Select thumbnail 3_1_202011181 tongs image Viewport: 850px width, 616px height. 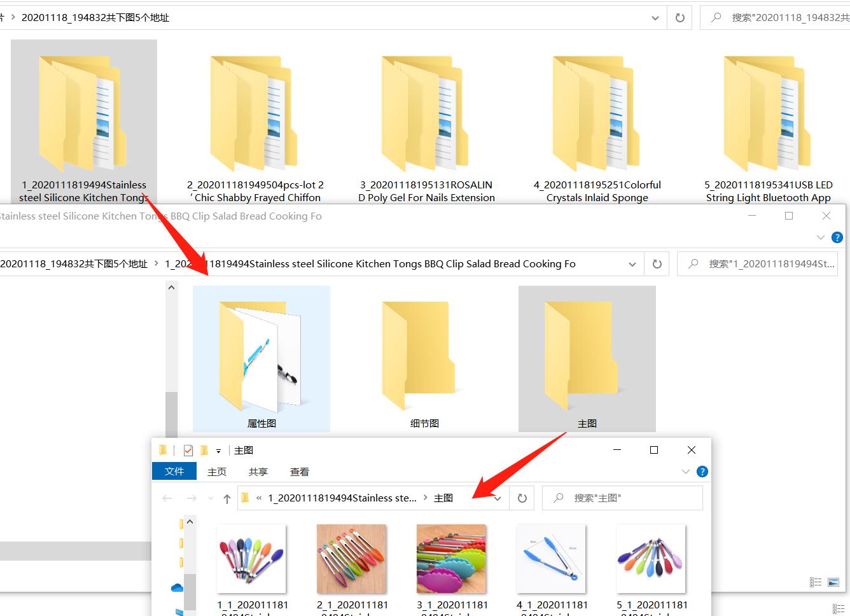(x=452, y=559)
